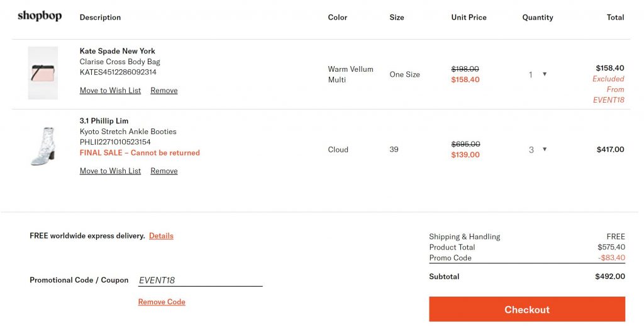Click the 3.1 Phillip Lim brand name
The image size is (644, 330).
click(x=104, y=121)
